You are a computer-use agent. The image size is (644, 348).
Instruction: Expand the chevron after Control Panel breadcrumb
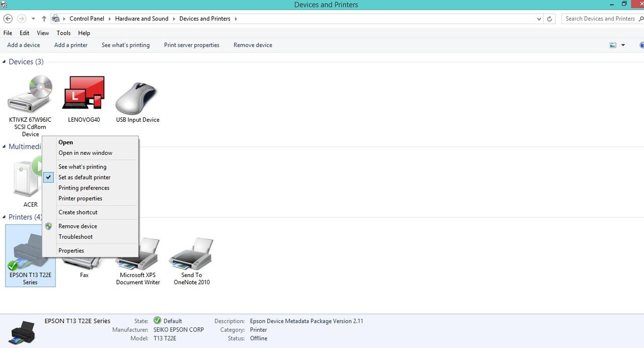pyautogui.click(x=110, y=19)
